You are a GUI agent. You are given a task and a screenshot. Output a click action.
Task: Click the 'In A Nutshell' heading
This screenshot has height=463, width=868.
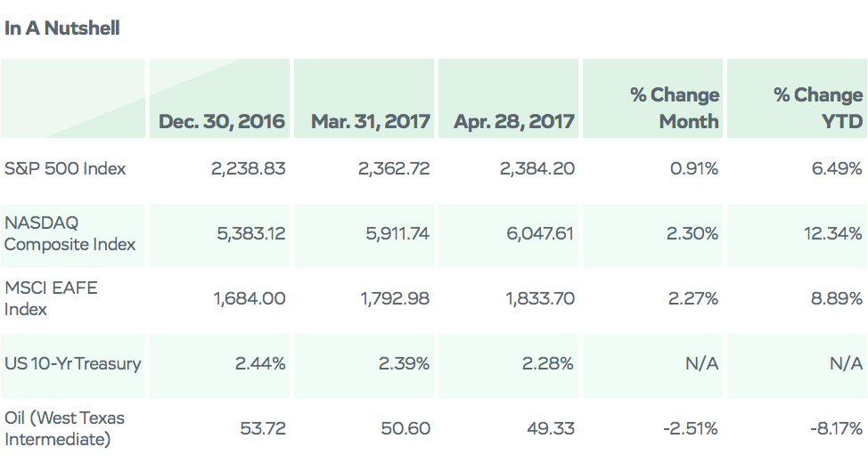pos(62,28)
